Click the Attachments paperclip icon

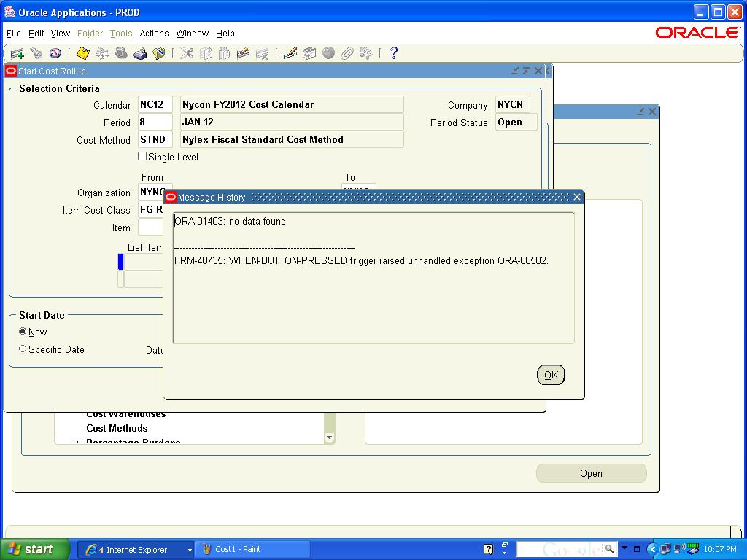click(x=347, y=53)
